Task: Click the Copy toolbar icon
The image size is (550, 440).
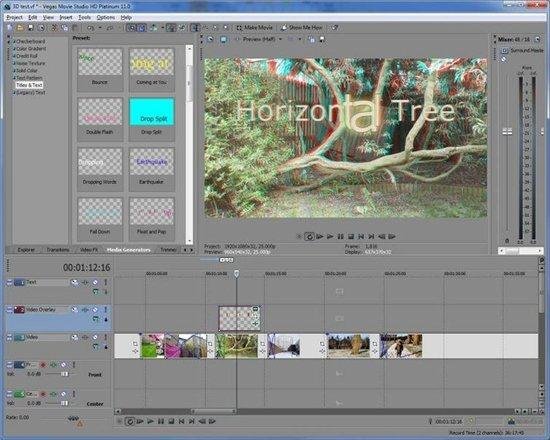Action: 65,28
